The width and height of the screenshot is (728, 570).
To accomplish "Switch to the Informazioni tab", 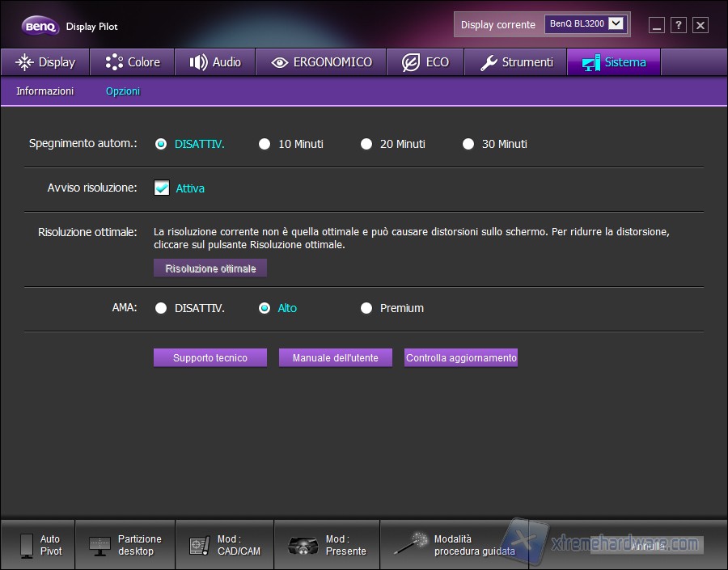I will coord(44,91).
